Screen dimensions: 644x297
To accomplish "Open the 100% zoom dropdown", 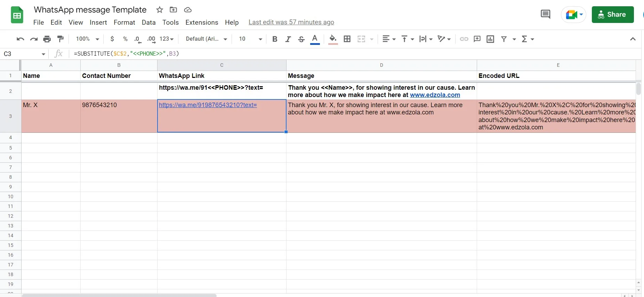I will tap(88, 39).
